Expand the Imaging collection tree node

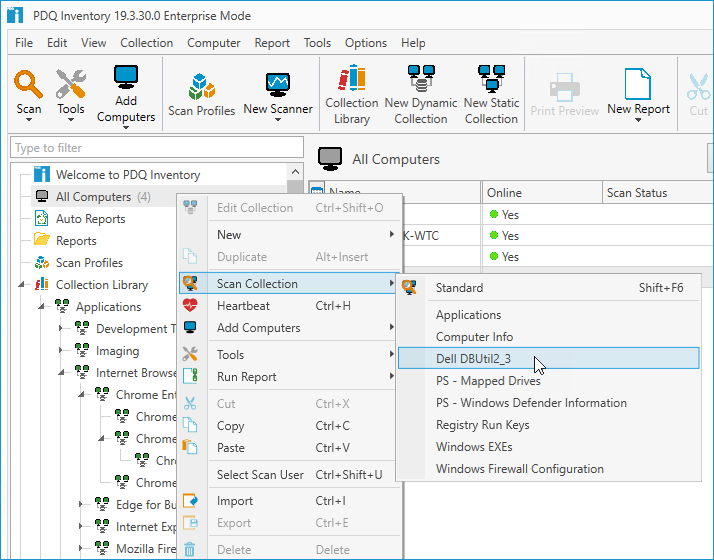(61, 350)
